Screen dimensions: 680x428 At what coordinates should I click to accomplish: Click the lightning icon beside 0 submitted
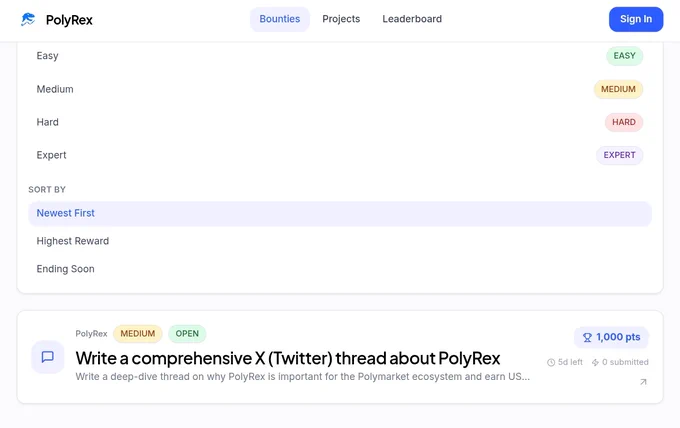pyautogui.click(x=595, y=363)
